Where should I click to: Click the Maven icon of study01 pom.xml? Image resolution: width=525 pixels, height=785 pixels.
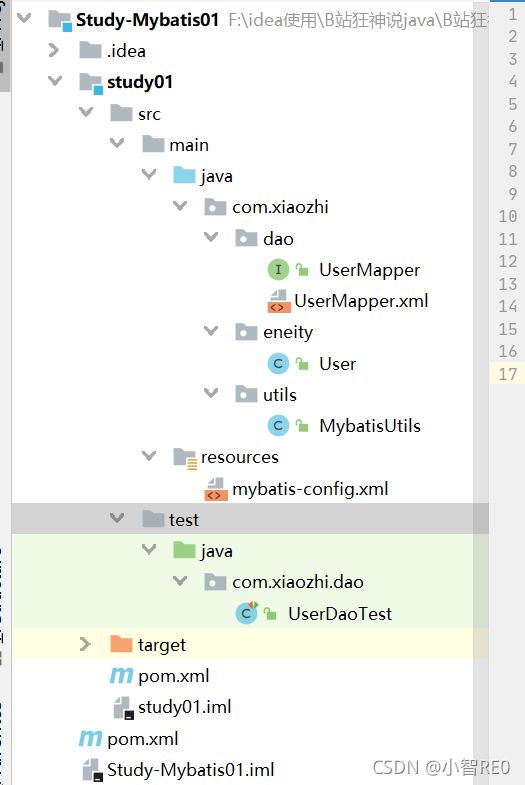click(x=122, y=676)
